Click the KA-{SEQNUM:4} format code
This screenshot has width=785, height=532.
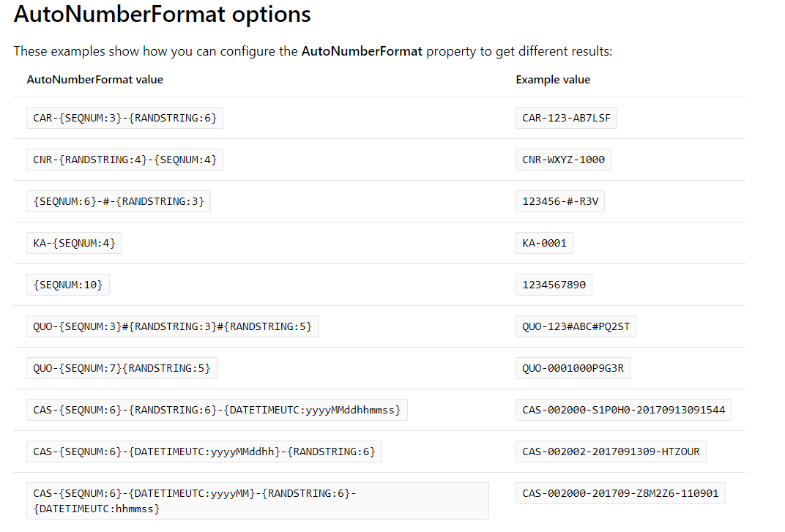75,243
